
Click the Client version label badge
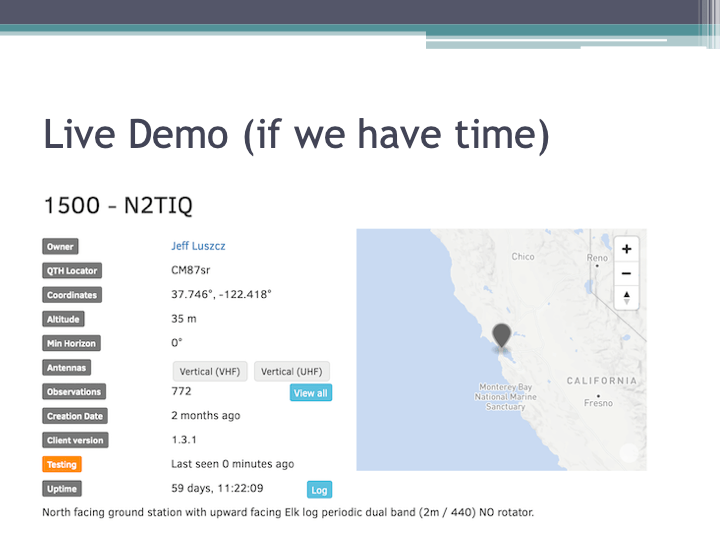pyautogui.click(x=75, y=441)
